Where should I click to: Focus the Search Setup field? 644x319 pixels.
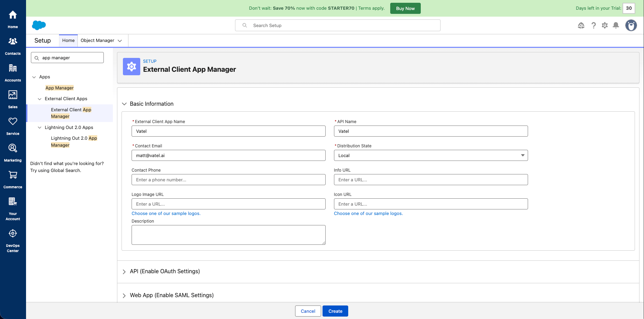338,25
